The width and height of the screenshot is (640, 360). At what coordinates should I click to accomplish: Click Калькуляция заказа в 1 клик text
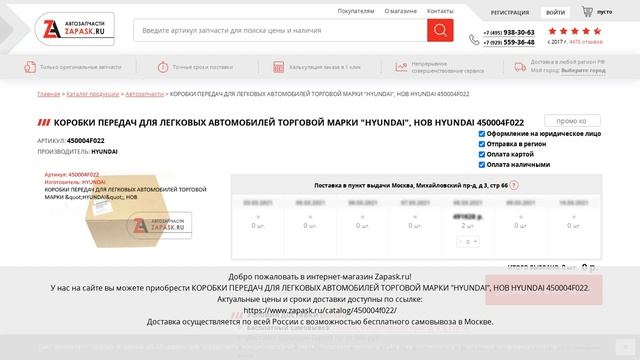325,67
